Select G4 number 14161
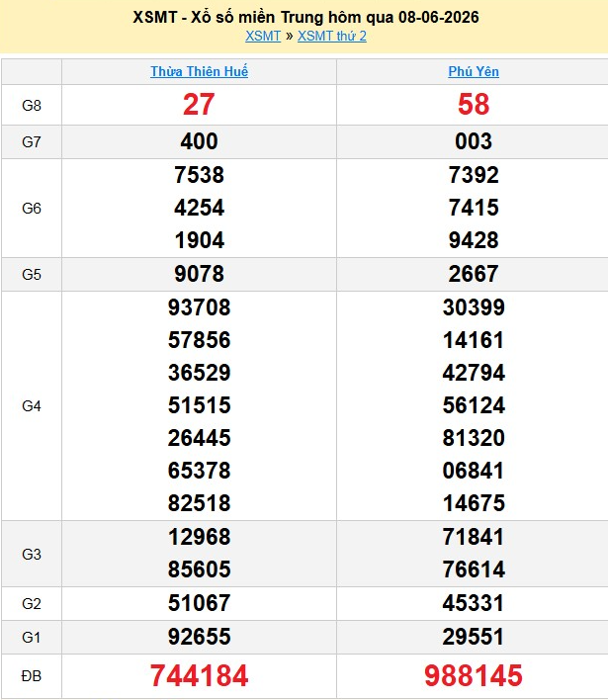This screenshot has height=700, width=608. coord(474,340)
